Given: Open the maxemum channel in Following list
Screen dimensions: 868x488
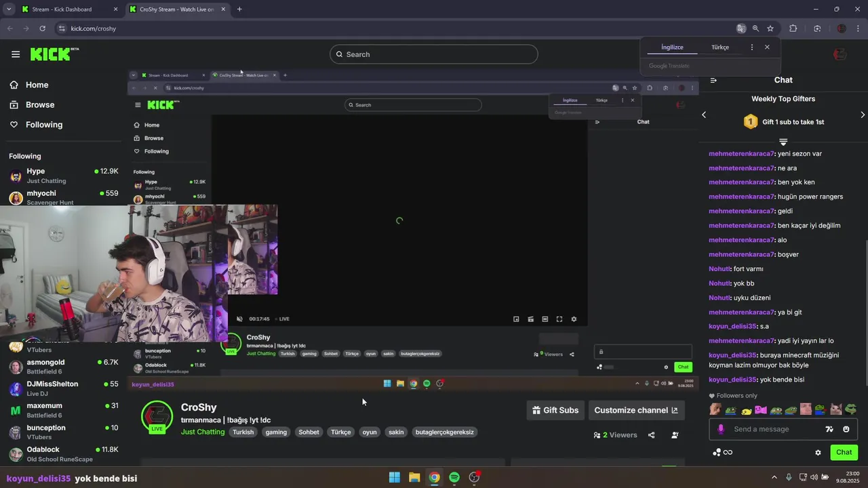Looking at the screenshot, I should [63, 410].
